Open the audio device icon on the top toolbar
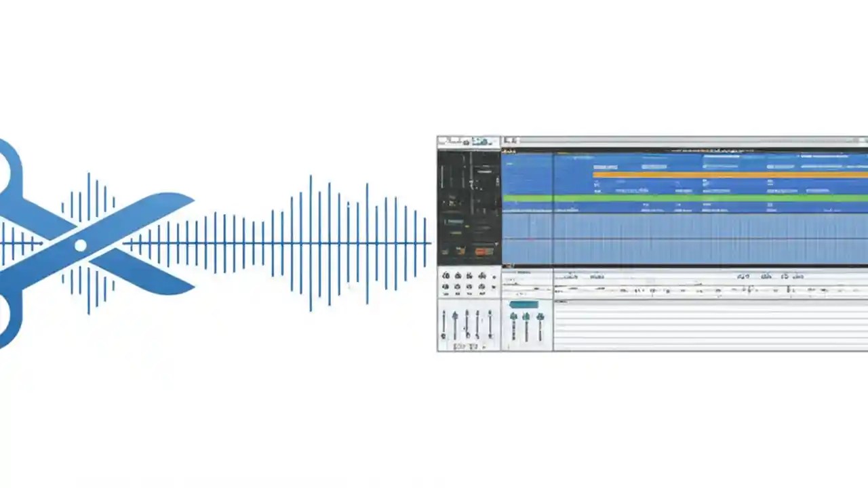The image size is (868, 488). click(x=483, y=141)
